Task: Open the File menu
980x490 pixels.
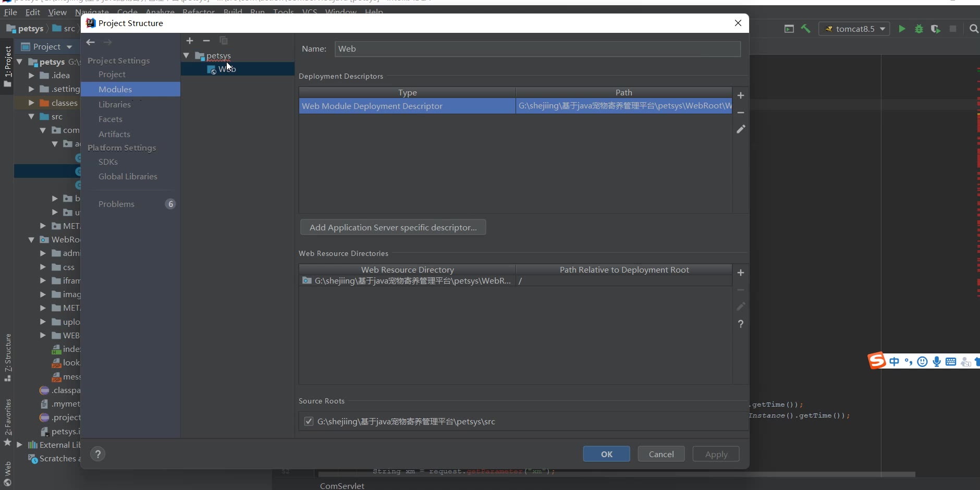Action: [10, 12]
